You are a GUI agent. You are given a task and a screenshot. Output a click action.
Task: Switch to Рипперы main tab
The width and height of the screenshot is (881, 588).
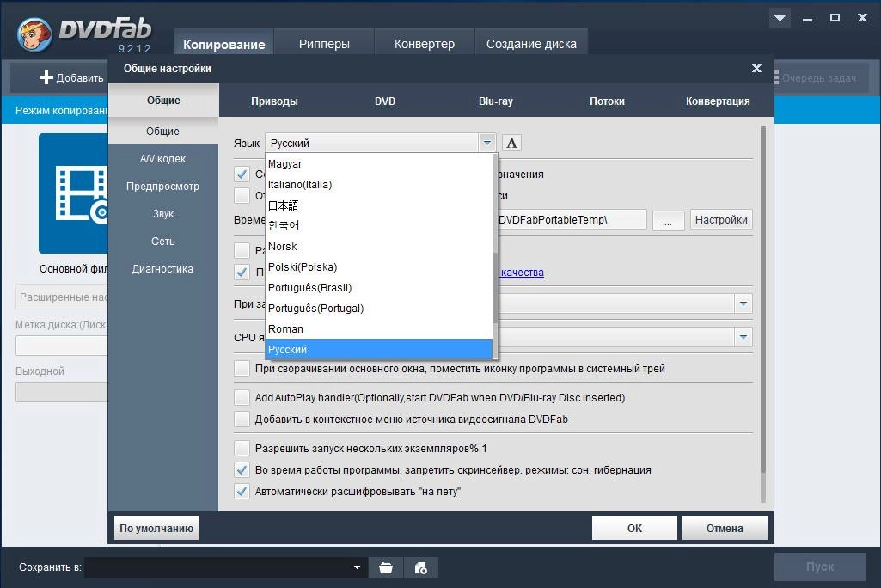point(324,43)
